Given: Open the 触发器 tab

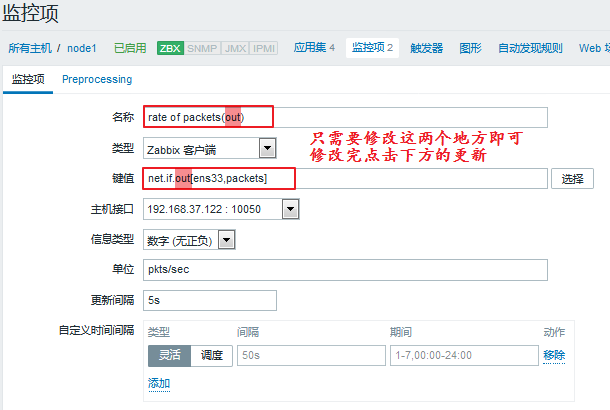Looking at the screenshot, I should 426,48.
